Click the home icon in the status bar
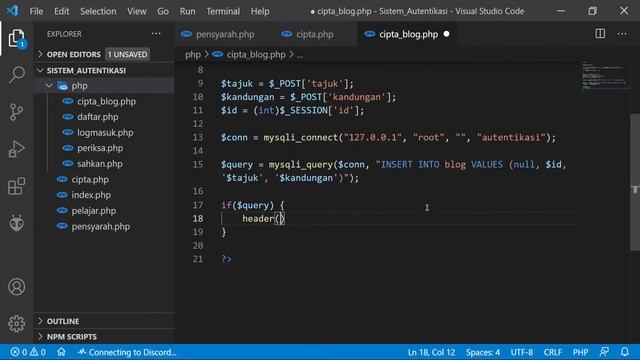640x360 pixels. (61, 352)
